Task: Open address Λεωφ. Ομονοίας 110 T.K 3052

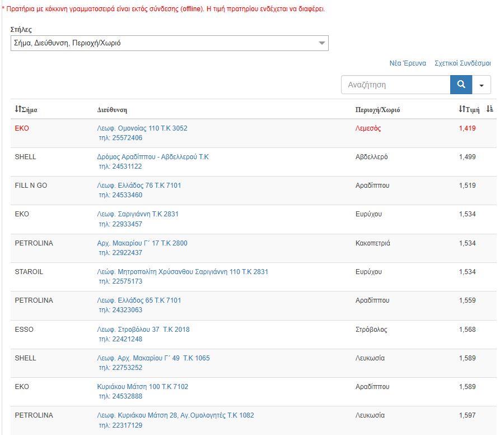Action: (142, 128)
